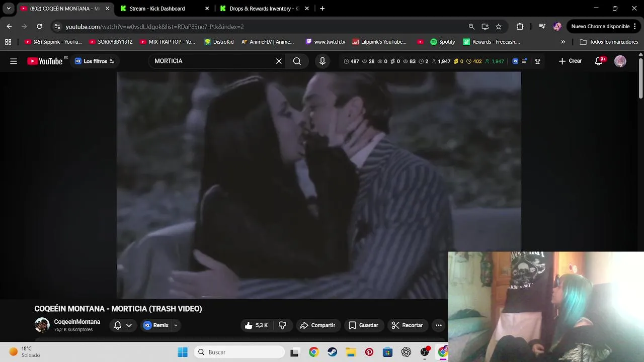Click Nuevo Chrome disponible update button
Image resolution: width=644 pixels, height=362 pixels.
point(603,27)
